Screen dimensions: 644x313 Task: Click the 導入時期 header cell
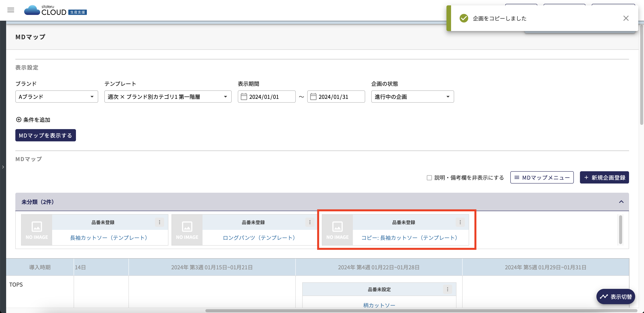[40, 267]
